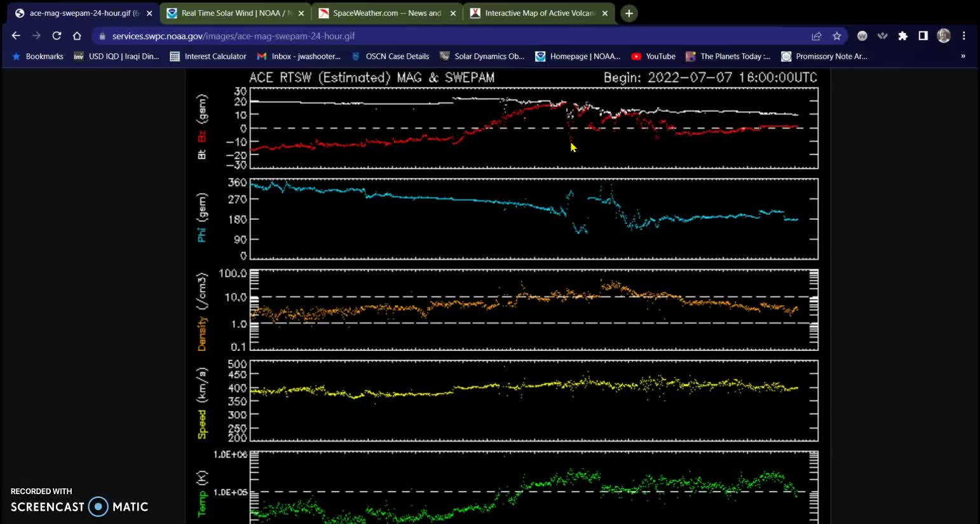Switch to the SpaceWeather.com tab
980x524 pixels.
386,13
